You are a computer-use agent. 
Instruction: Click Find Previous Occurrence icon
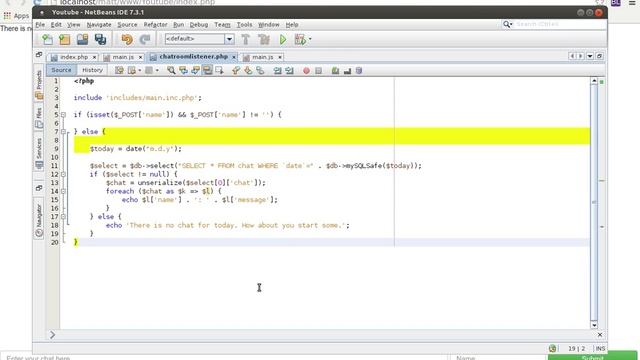(x=183, y=71)
